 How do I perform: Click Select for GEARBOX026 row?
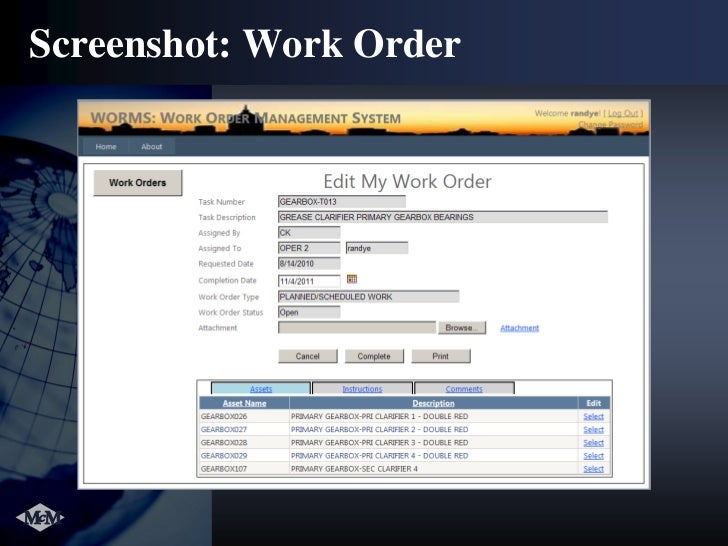coord(593,416)
